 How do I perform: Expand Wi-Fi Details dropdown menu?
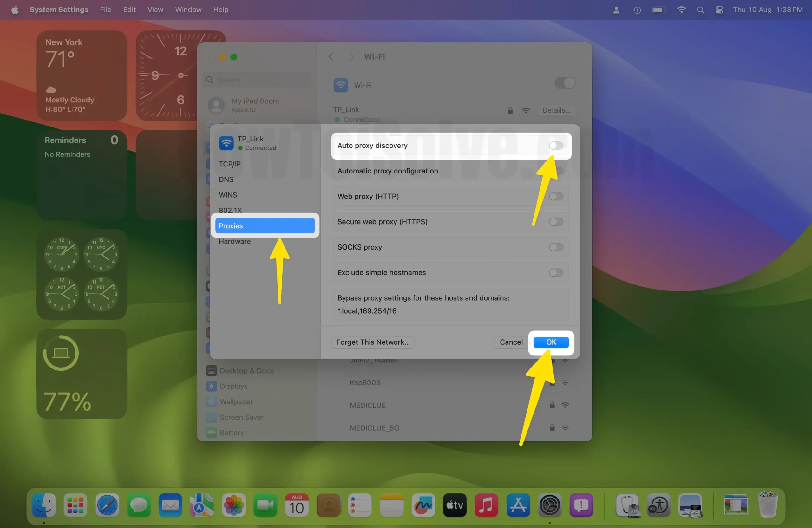pos(554,110)
